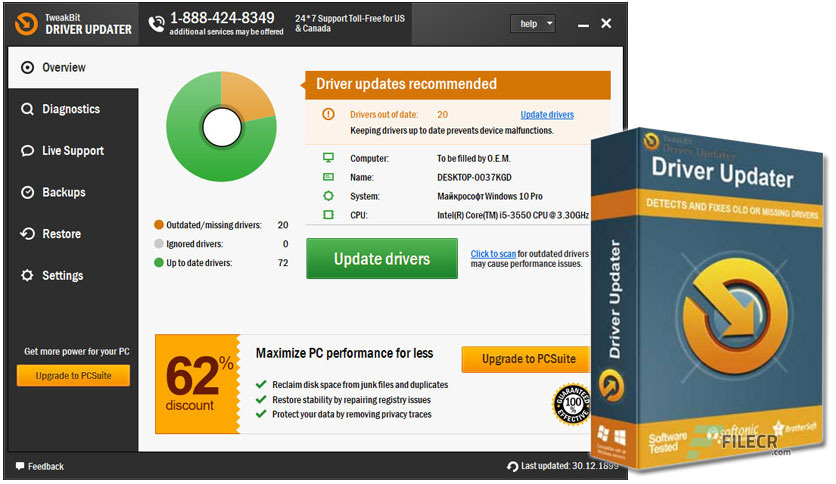Viewport: 836px width, 484px height.
Task: Go to the Backups section
Action: (x=73, y=192)
